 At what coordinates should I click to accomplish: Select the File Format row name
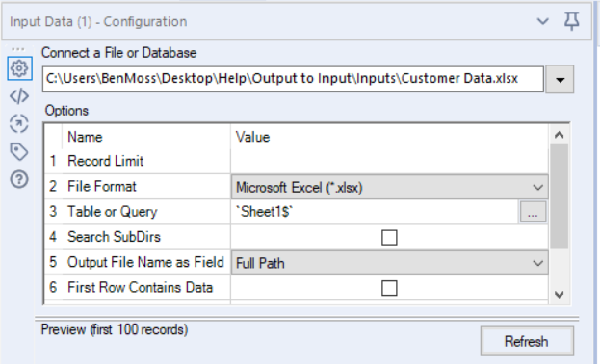point(102,187)
